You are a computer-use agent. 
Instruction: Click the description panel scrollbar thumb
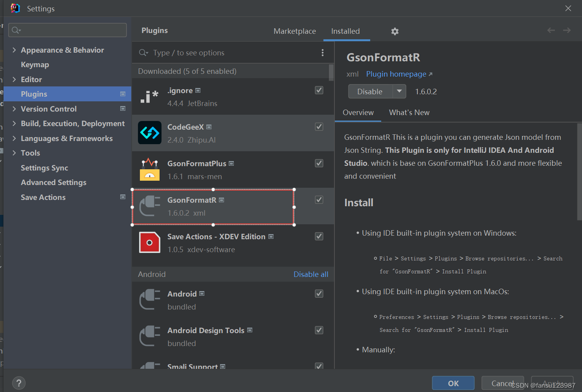point(579,172)
